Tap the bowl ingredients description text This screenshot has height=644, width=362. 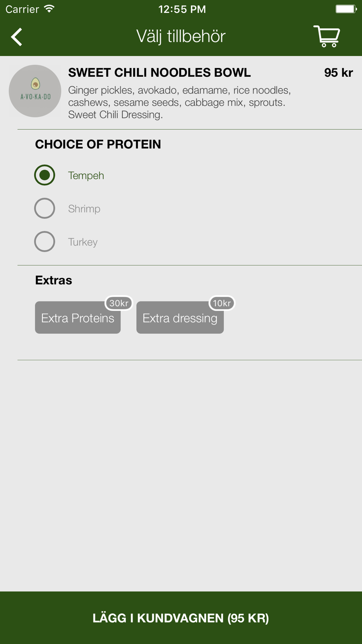coord(180,103)
